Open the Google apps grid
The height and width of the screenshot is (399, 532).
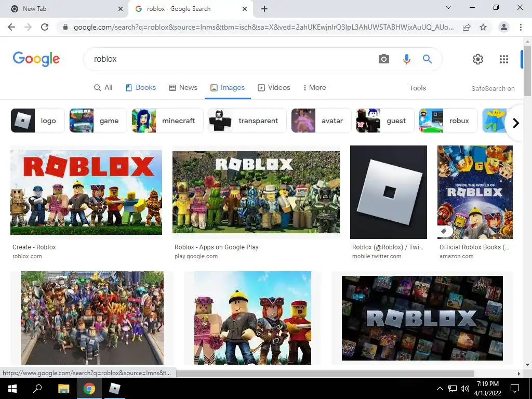[504, 59]
